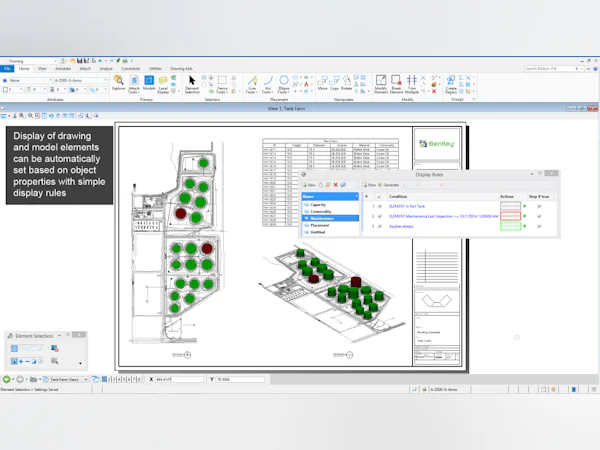Select the Rotate tool
The image size is (600, 450).
coord(346,83)
